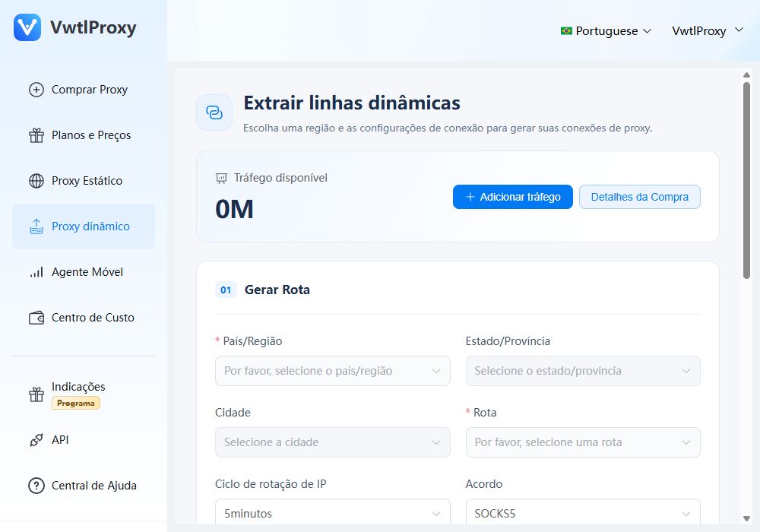Open the Portuguese language dropdown
This screenshot has width=760, height=532.
606,31
